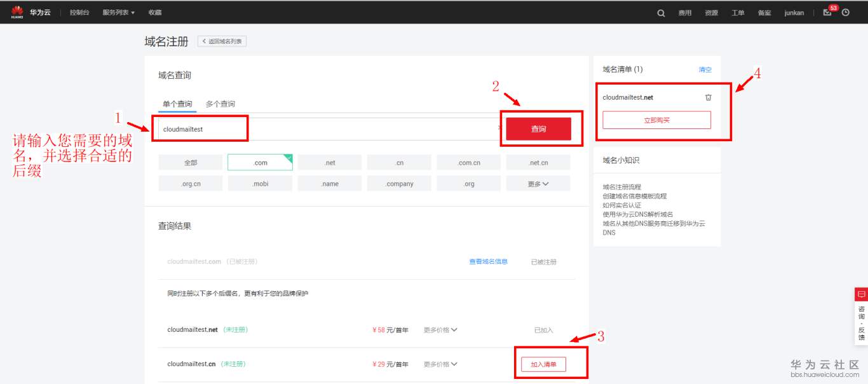Screen dimensions: 868x384
Task: Toggle the .name suffix option
Action: [330, 184]
